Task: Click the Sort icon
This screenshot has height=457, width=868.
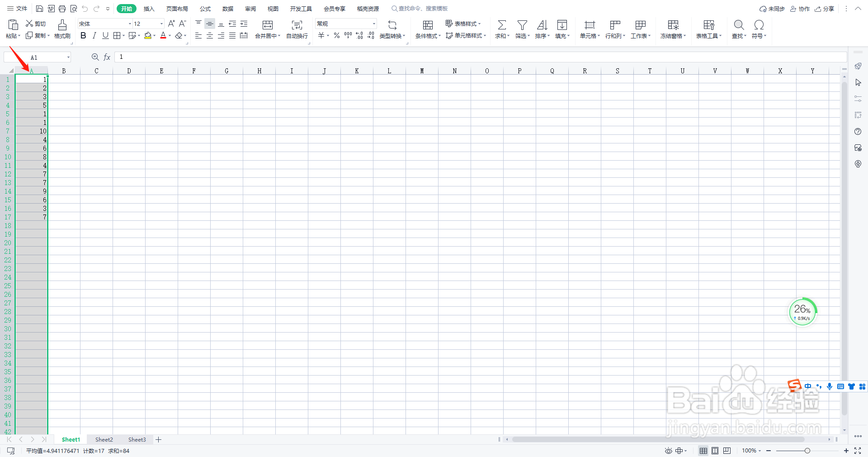Action: tap(542, 25)
